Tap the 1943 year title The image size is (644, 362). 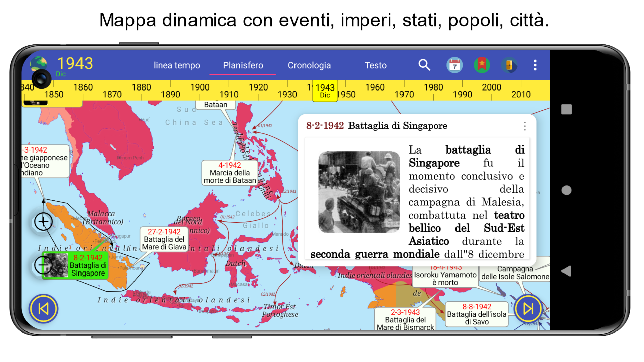click(x=75, y=63)
